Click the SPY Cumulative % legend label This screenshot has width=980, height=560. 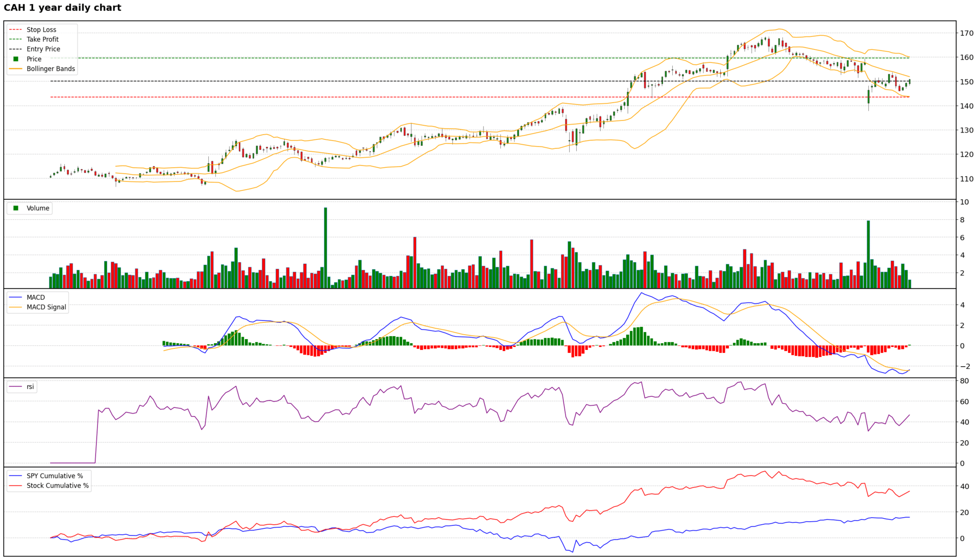tap(55, 476)
